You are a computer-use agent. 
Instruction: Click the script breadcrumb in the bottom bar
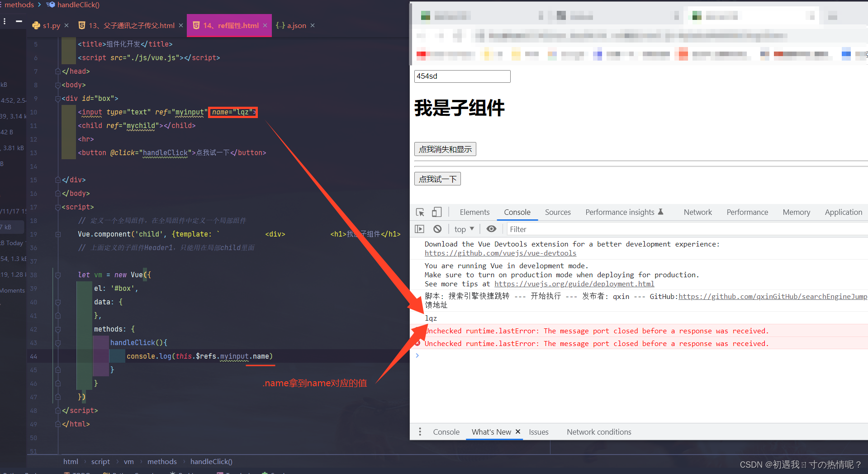(x=100, y=461)
